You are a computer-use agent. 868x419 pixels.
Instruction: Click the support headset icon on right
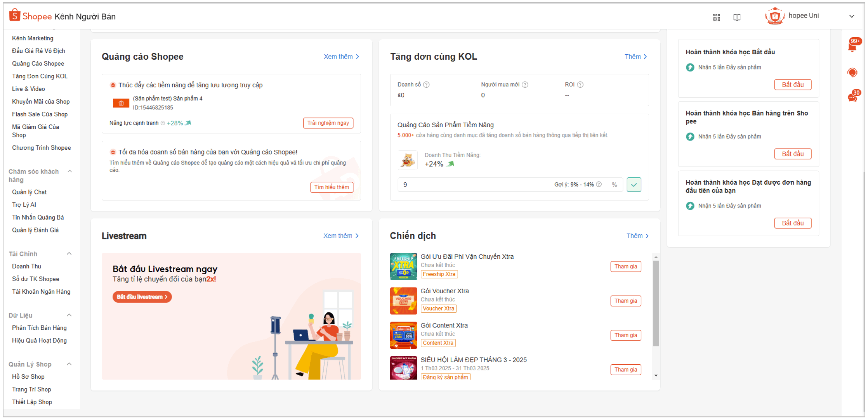click(x=852, y=73)
